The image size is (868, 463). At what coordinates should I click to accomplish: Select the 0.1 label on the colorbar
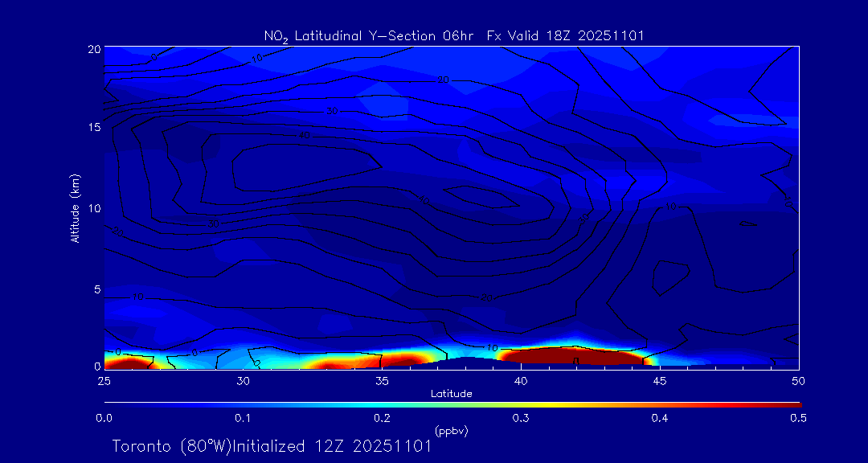[243, 418]
